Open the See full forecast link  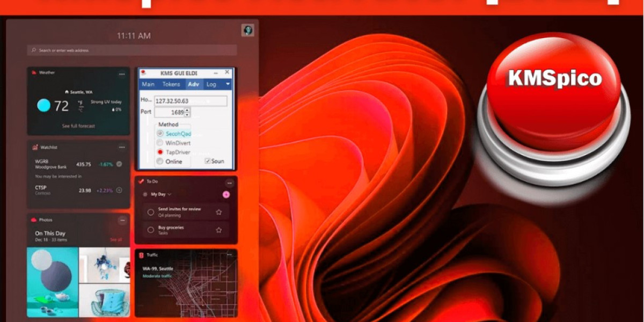pos(78,126)
